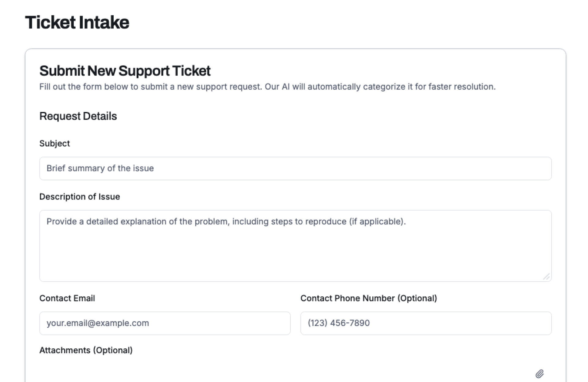The width and height of the screenshot is (588, 382).
Task: Click the "Request Details" section heading
Action: pos(78,116)
